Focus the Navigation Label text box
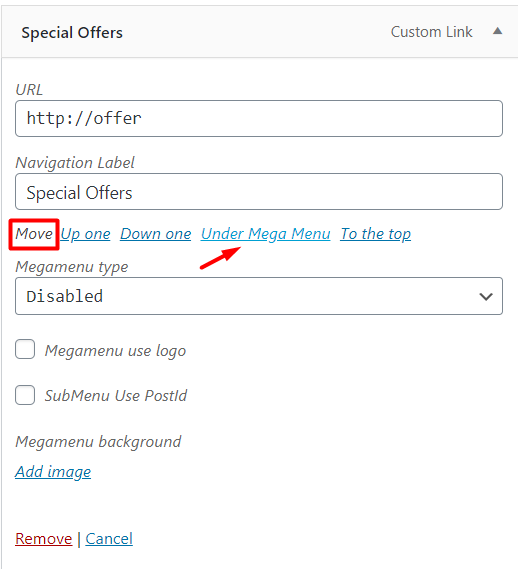The image size is (518, 569). pyautogui.click(x=259, y=192)
